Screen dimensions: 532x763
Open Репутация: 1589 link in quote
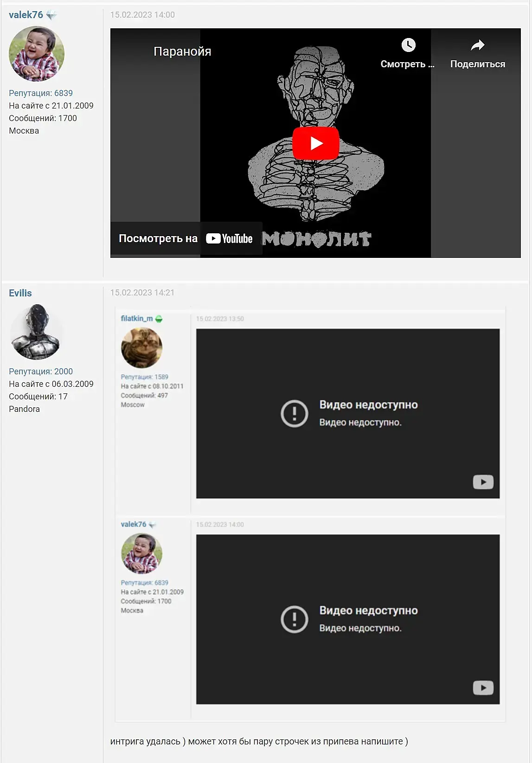(x=144, y=377)
